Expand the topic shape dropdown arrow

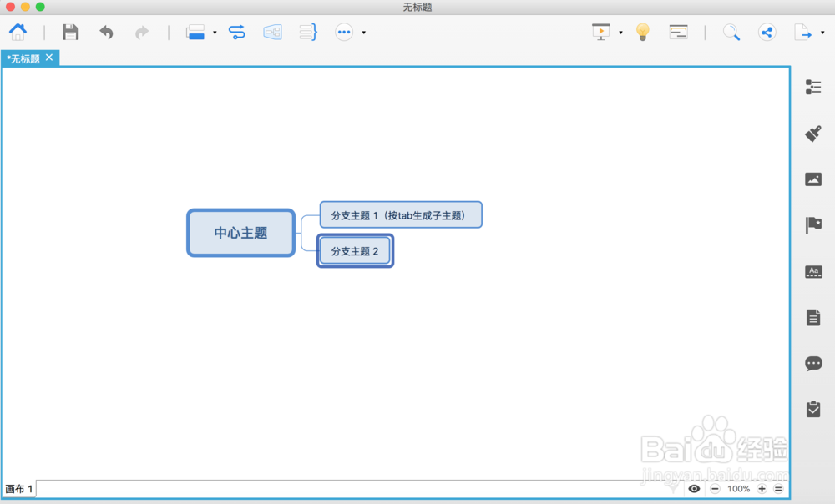215,32
